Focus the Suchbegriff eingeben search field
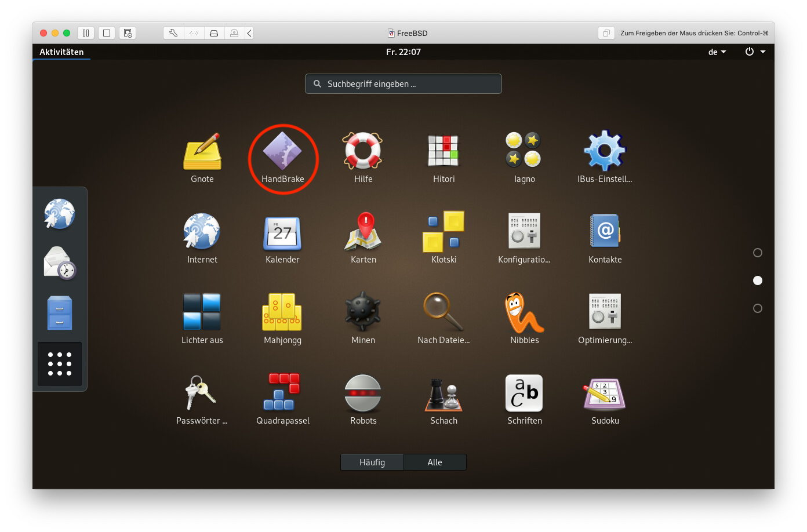This screenshot has height=532, width=807. [x=403, y=84]
